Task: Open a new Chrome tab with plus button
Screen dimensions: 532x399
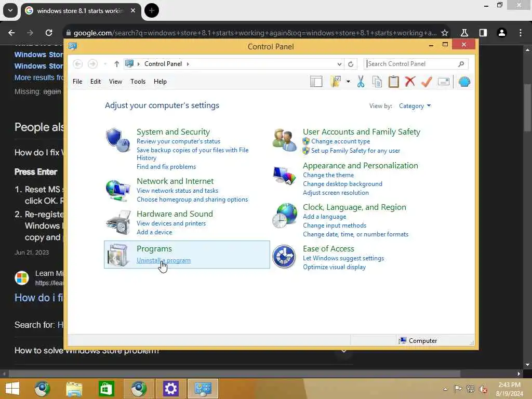Action: pyautogui.click(x=152, y=10)
